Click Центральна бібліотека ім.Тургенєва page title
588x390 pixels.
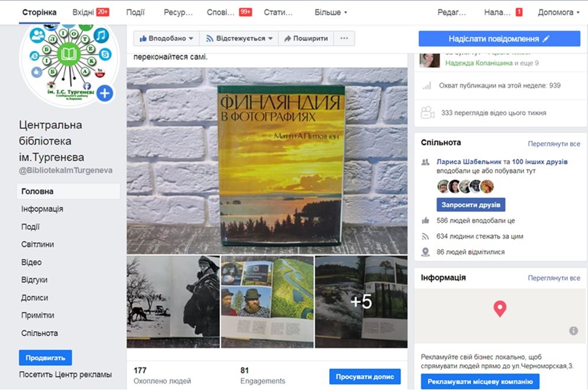click(51, 141)
